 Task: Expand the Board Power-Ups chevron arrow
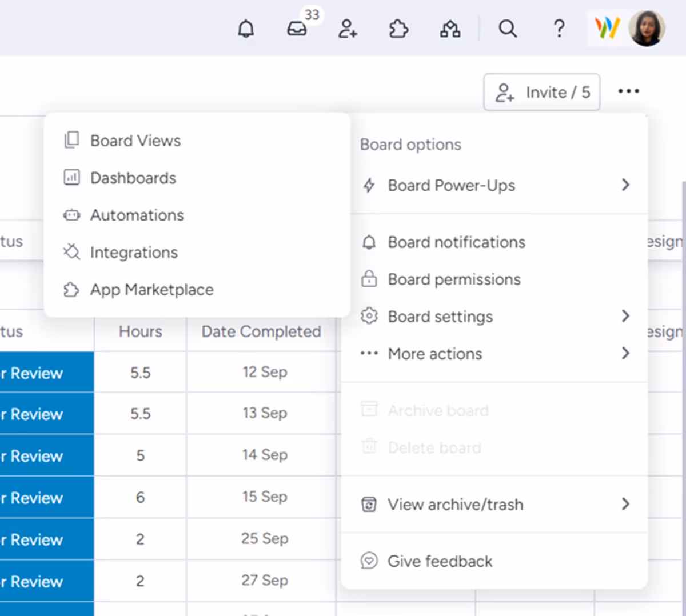click(x=625, y=185)
